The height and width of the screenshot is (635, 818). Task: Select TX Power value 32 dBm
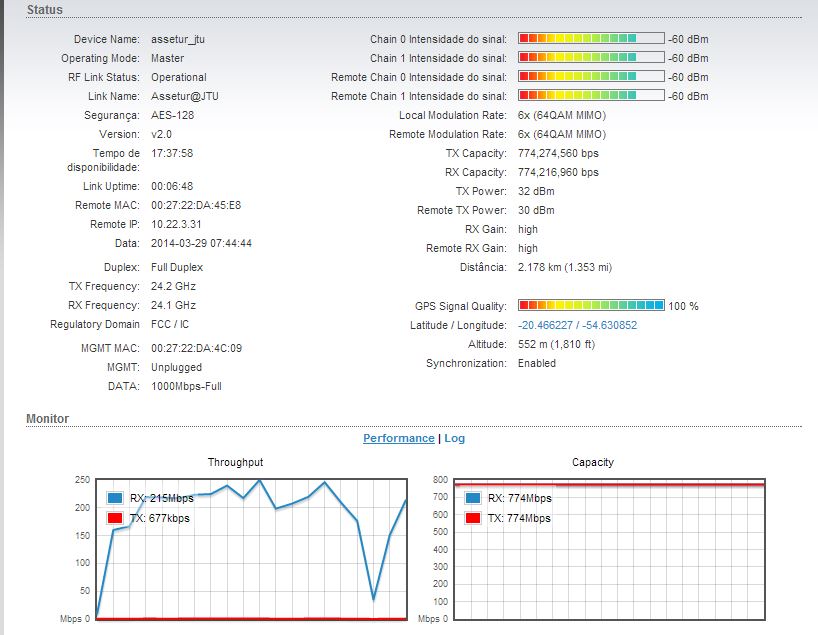coord(536,191)
